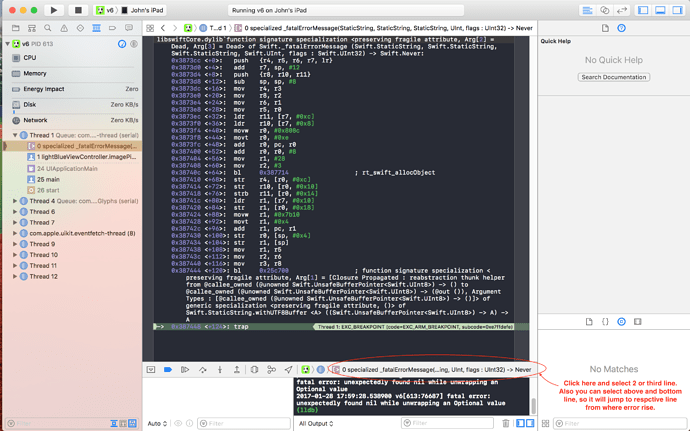690x431 pixels.
Task: Open the All Output dropdown
Action: tap(322, 423)
